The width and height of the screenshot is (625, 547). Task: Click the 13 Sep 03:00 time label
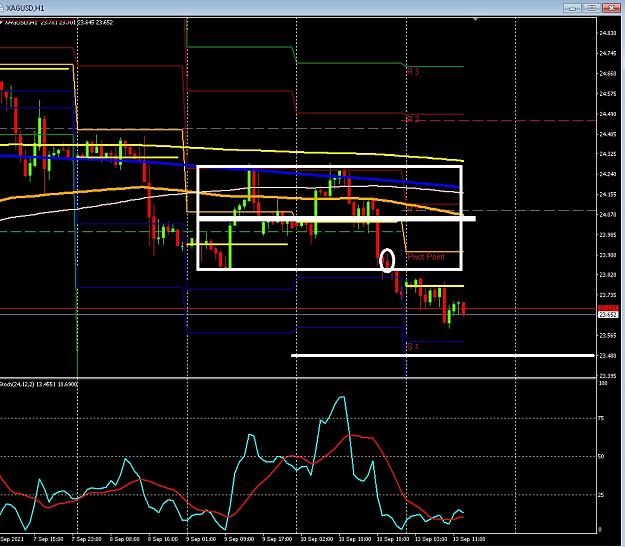point(433,539)
